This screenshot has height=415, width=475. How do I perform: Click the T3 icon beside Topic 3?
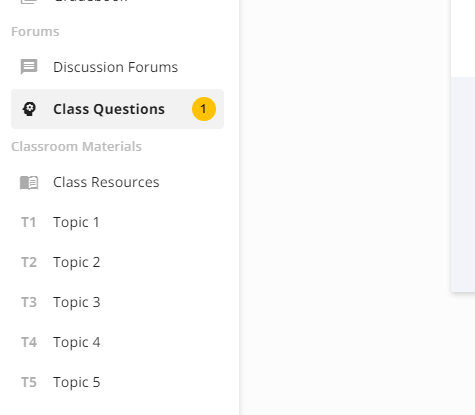(29, 302)
